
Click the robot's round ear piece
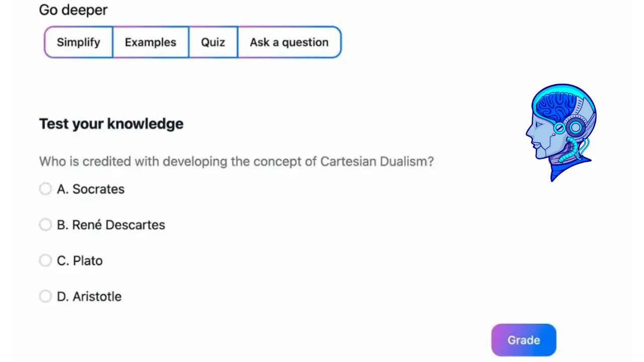coord(575,128)
